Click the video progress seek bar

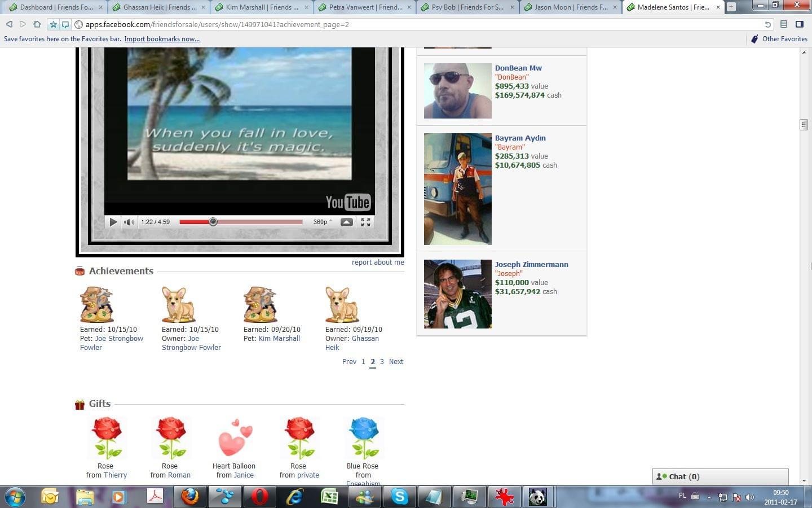241,222
